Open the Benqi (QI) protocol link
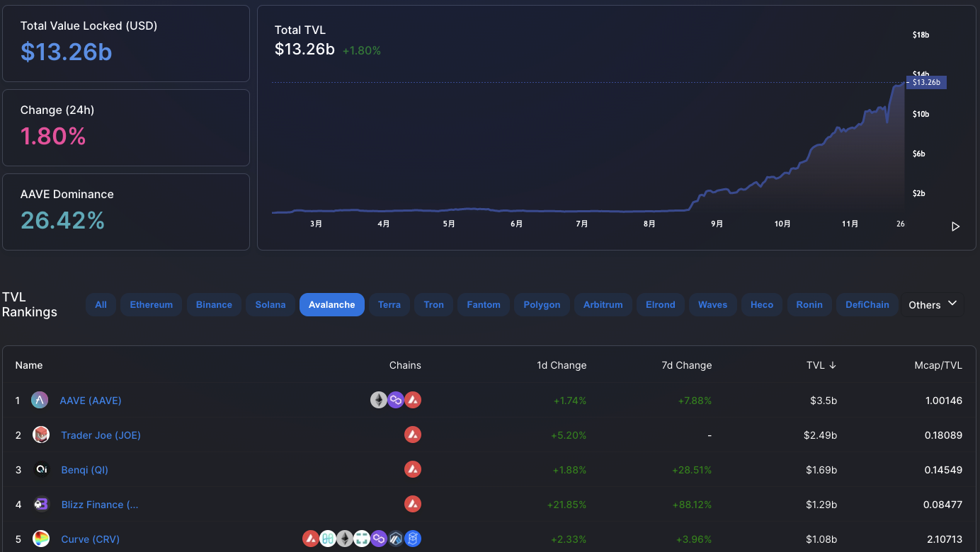 84,470
